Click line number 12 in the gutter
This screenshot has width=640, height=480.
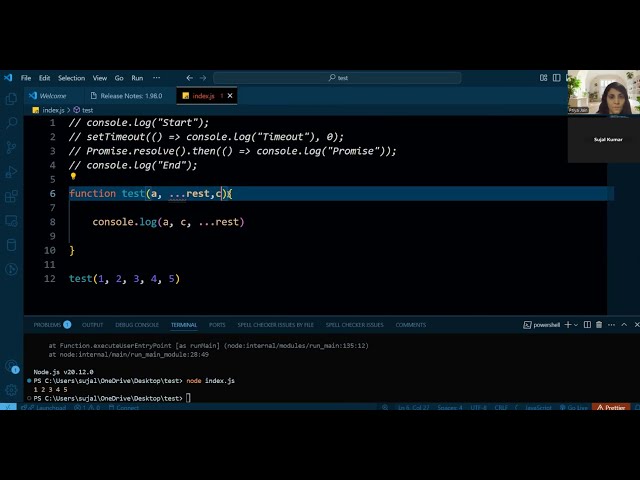pos(50,279)
